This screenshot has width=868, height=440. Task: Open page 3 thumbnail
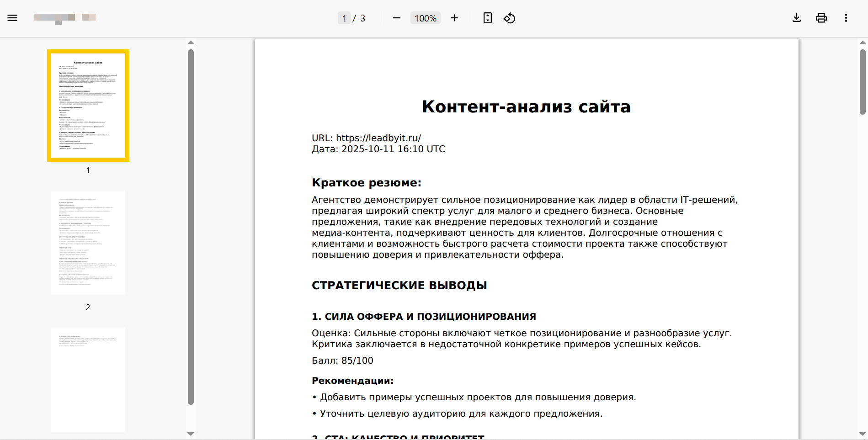(x=88, y=380)
